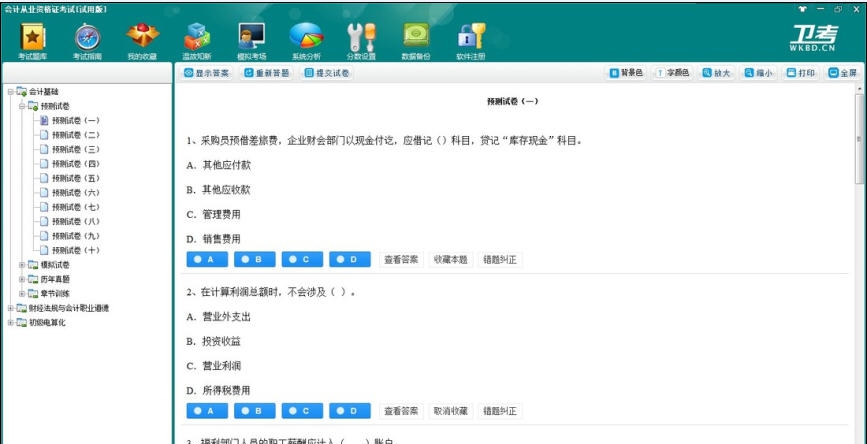Viewport: 867px width, 444px height.
Task: Open 数据备份 data backup icon
Action: [416, 41]
